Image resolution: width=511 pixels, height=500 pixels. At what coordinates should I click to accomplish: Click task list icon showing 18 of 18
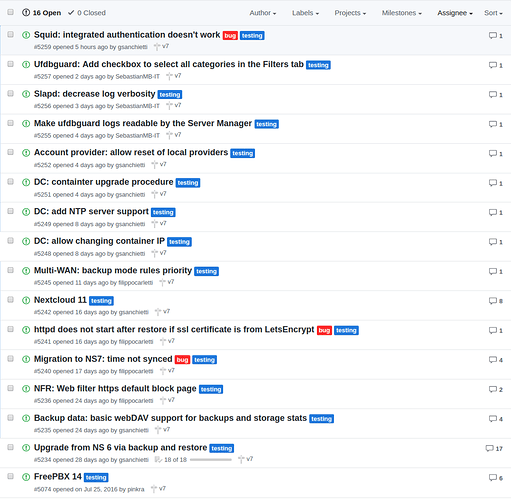coord(158,460)
